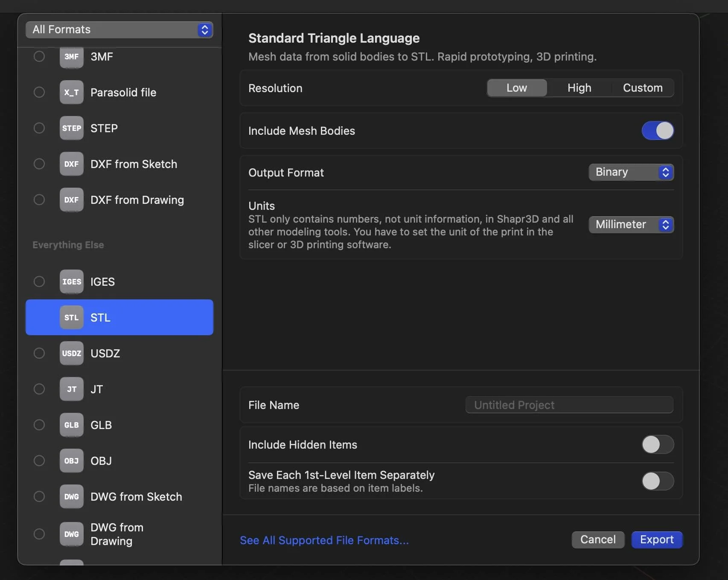This screenshot has height=580, width=728.
Task: Select the GLB radio button
Action: click(x=39, y=425)
